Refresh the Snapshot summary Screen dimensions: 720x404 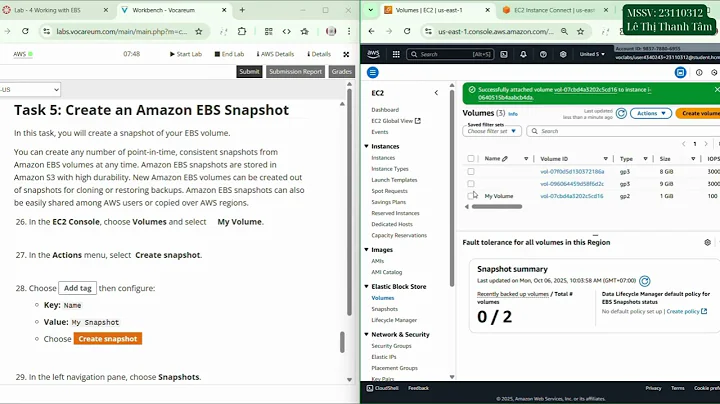point(645,281)
